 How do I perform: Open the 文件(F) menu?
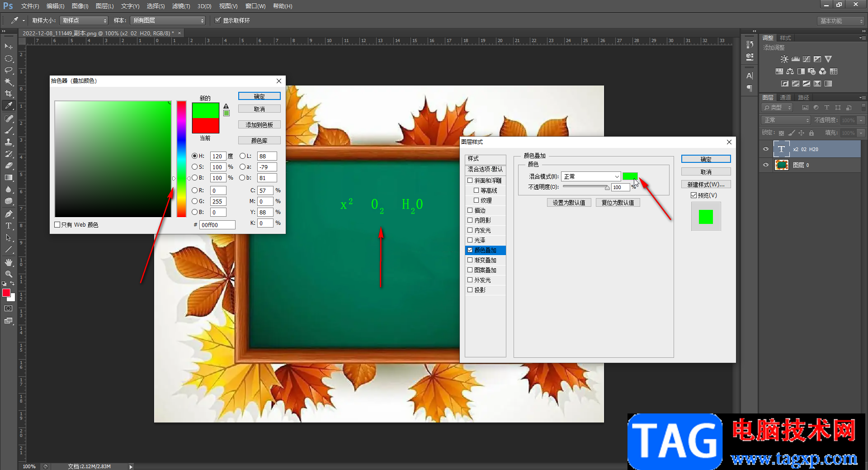pyautogui.click(x=30, y=6)
